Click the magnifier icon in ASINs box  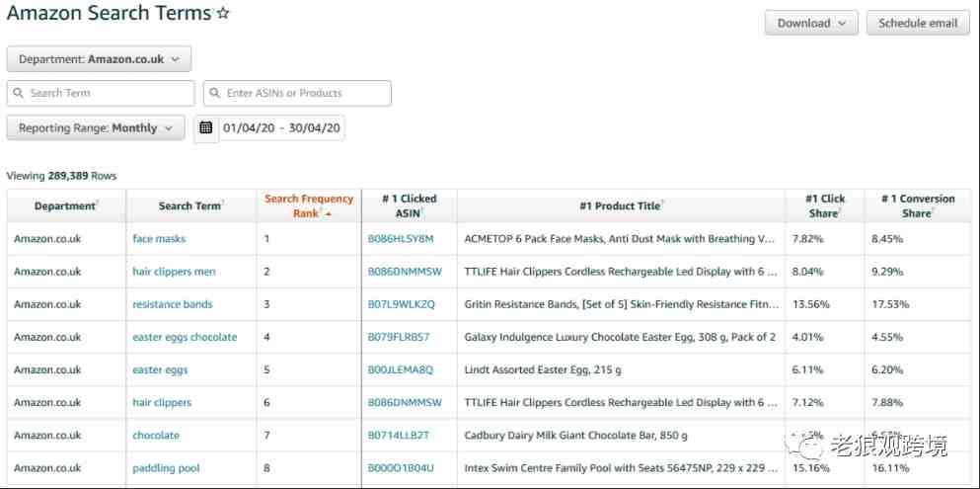215,93
